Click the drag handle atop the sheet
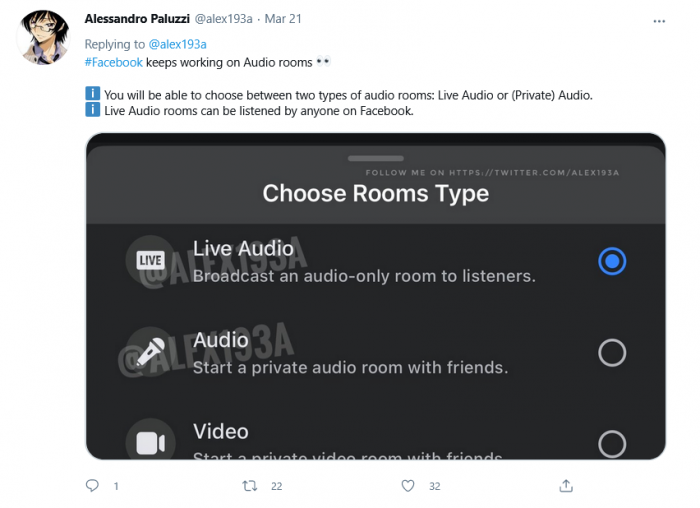The image size is (700, 508). point(375,158)
